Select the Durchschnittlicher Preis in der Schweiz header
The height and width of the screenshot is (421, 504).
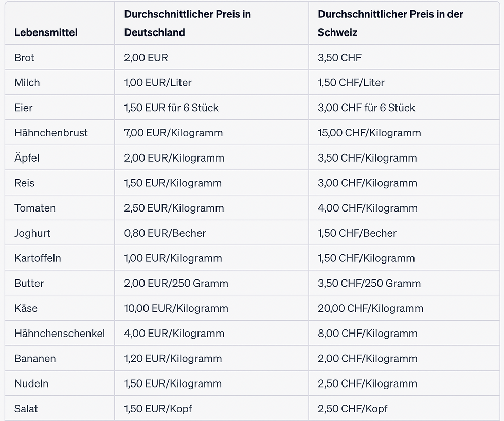point(390,23)
